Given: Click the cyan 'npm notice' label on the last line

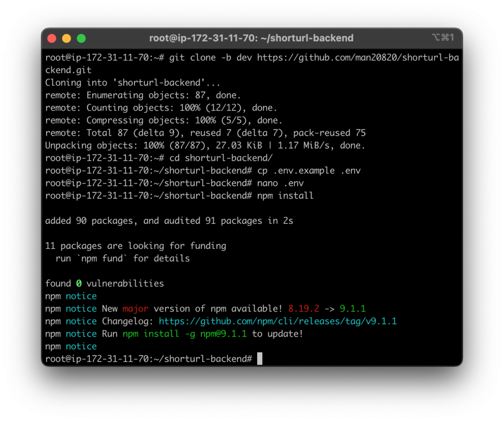Looking at the screenshot, I should (x=81, y=346).
